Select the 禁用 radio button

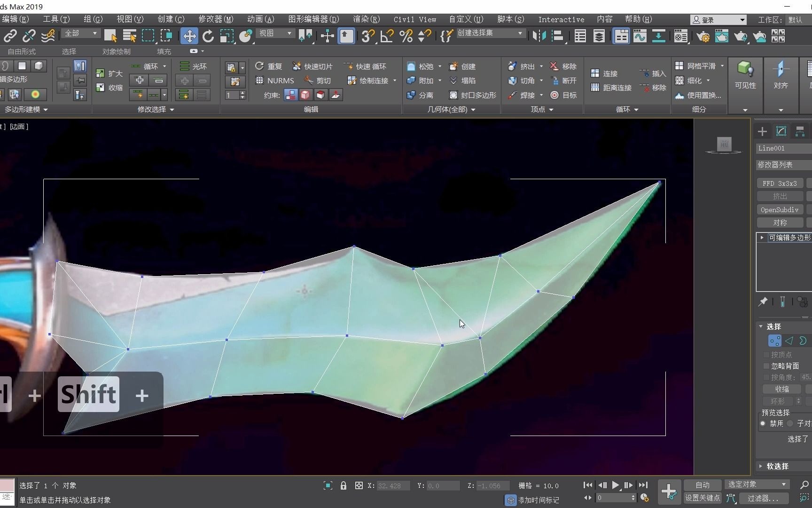(x=763, y=423)
